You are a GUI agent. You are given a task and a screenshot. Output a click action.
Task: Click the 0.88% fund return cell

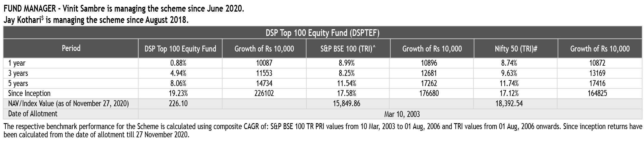coord(178,63)
